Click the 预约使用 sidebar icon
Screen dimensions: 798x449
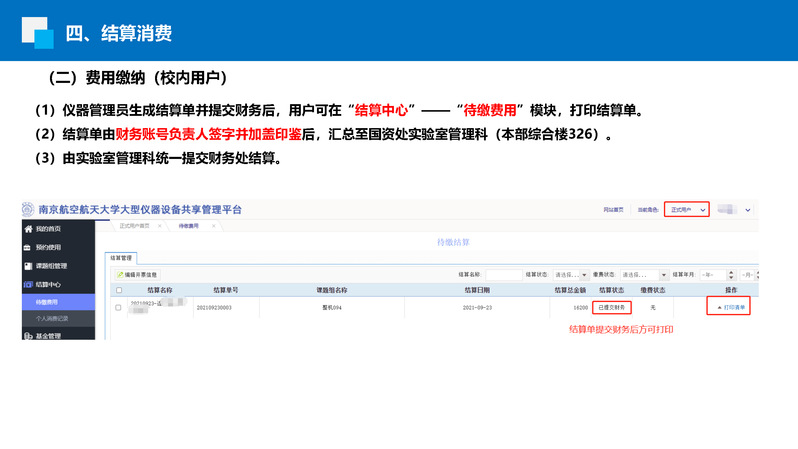(28, 247)
